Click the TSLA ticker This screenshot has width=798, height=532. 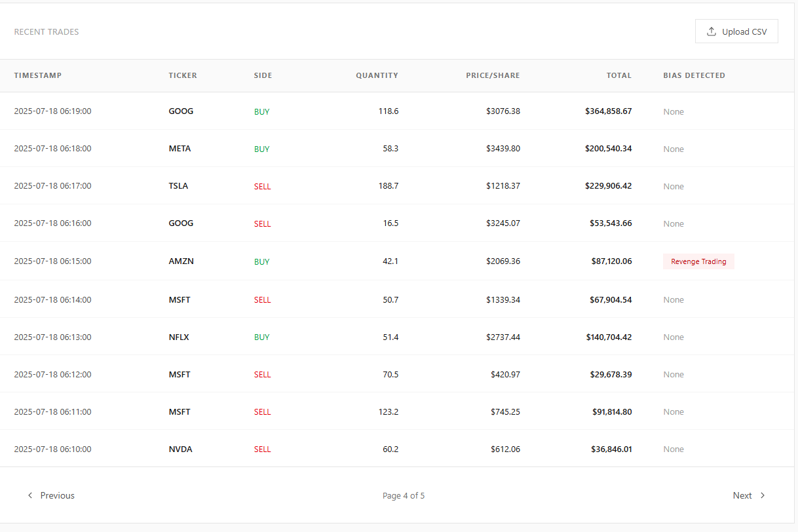[178, 186]
